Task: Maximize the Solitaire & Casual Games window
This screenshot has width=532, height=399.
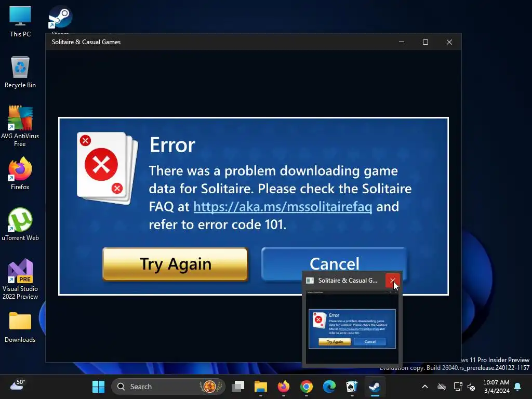Action: point(425,42)
